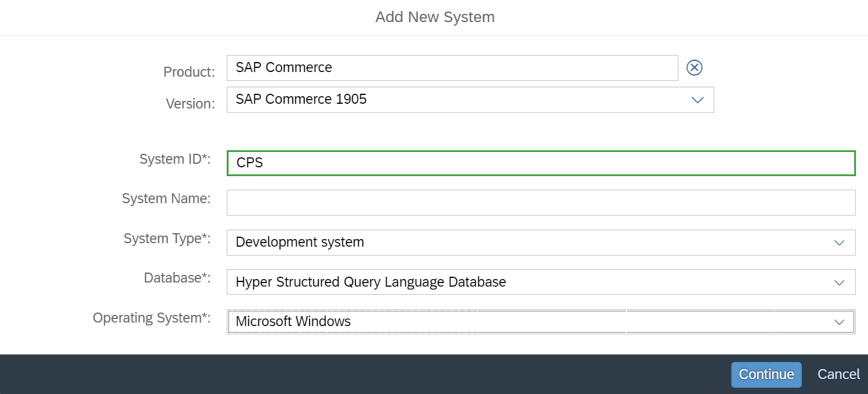Click the empty System Name input field
Image resolution: width=868 pixels, height=394 pixels.
[x=541, y=202]
